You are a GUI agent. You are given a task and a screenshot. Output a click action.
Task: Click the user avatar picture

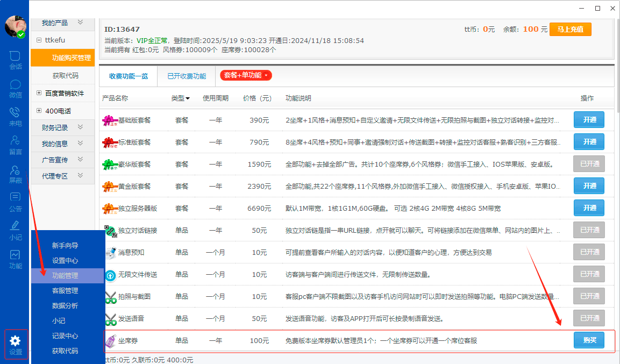[x=16, y=27]
